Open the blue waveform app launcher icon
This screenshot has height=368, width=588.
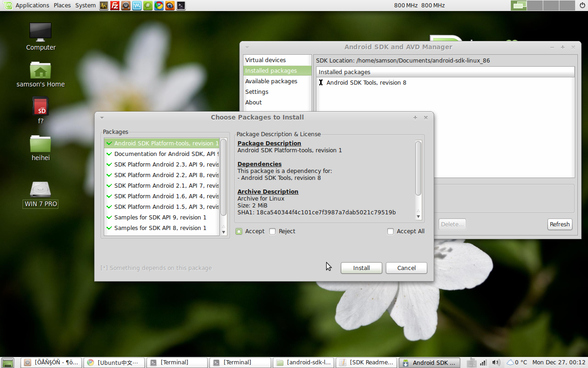[x=137, y=6]
